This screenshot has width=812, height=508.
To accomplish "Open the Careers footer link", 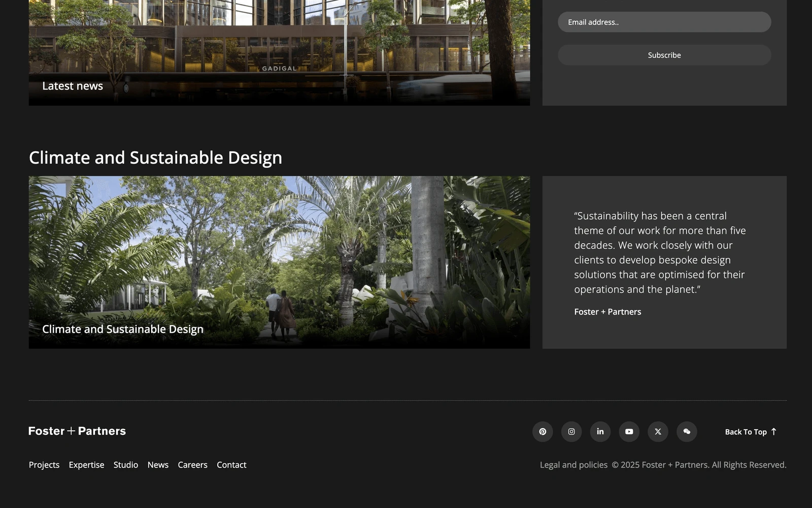I will tap(192, 465).
